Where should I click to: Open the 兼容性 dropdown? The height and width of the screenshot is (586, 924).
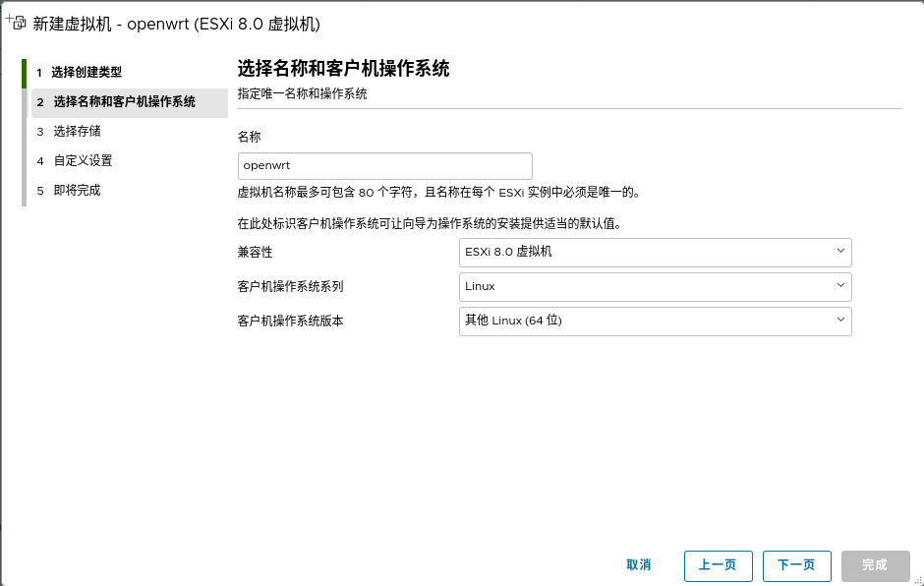click(656, 253)
